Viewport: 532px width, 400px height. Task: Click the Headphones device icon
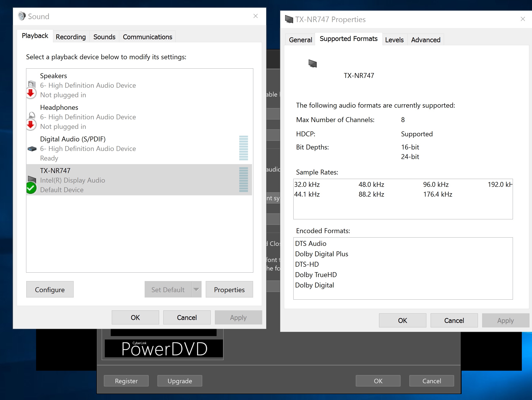32,115
